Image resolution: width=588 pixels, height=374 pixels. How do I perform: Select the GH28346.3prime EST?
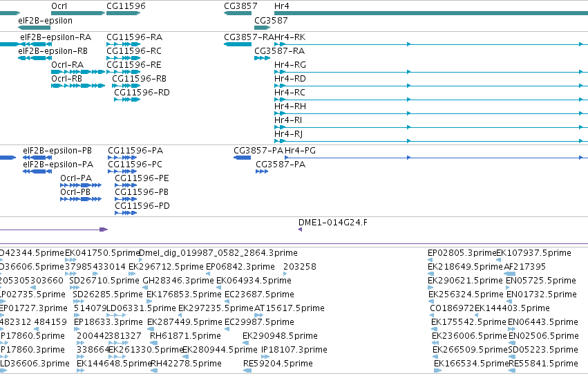tap(178, 281)
